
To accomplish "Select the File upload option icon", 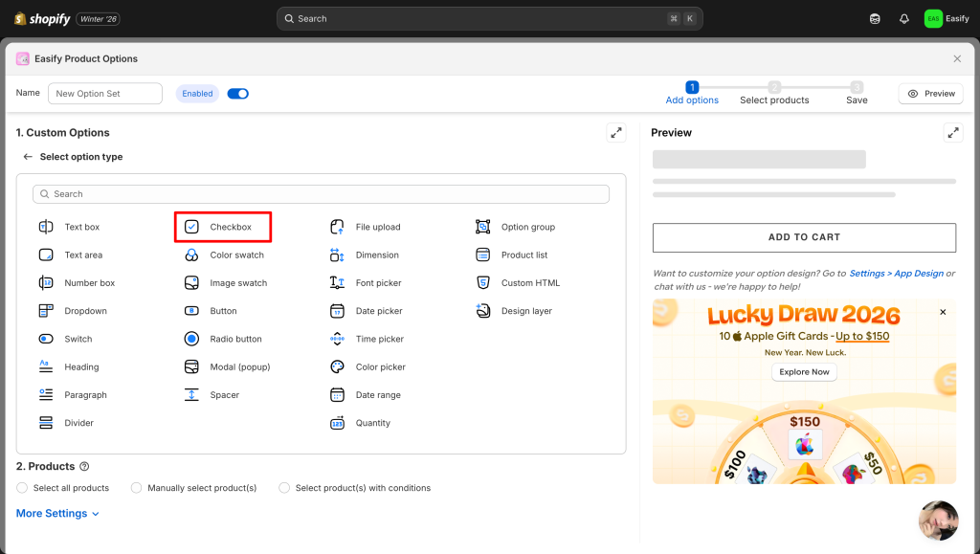I will [337, 227].
